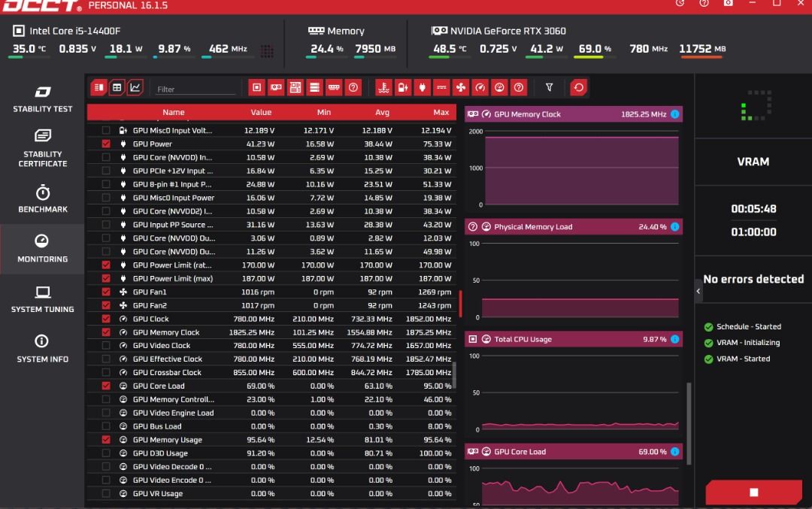Sort the table by the Name column
Screen dimensions: 812x509
point(174,112)
